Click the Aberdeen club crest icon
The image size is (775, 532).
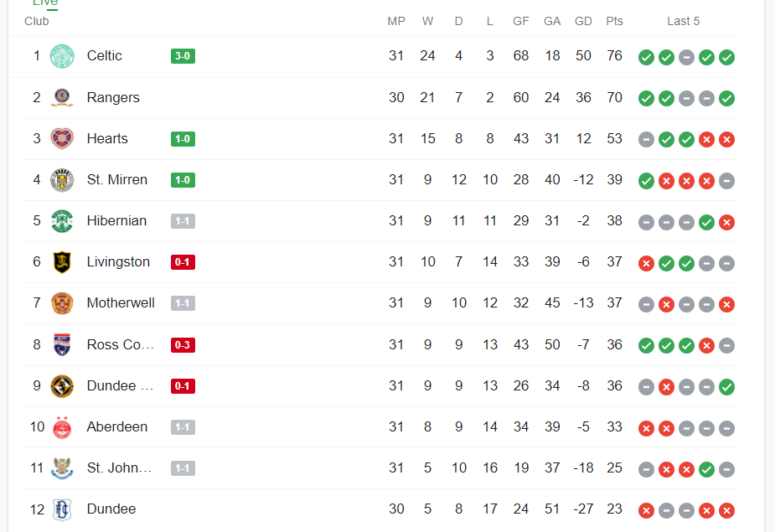coord(62,427)
